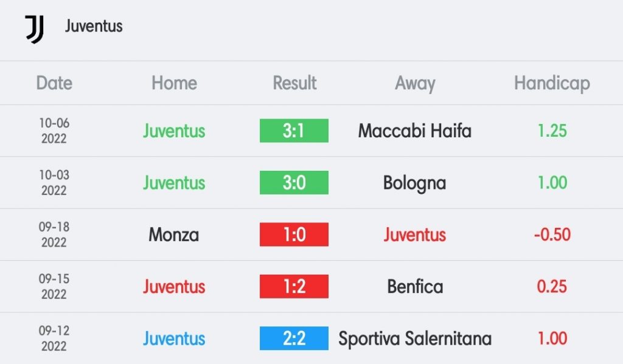Select the Handicap column header
Screen dimensions: 623x364
pos(552,84)
